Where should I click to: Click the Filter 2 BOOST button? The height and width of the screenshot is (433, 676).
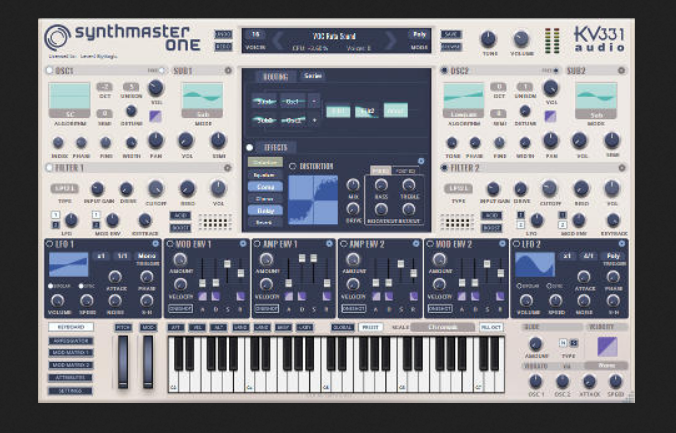point(491,228)
